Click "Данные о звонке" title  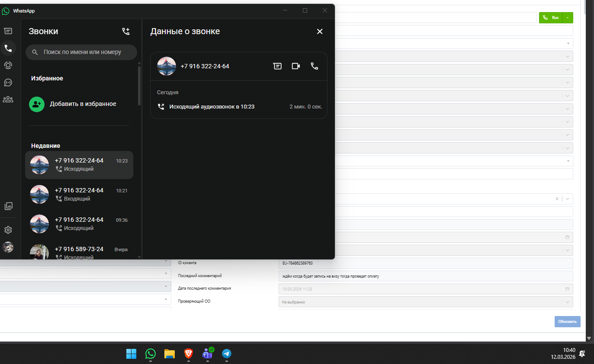185,31
